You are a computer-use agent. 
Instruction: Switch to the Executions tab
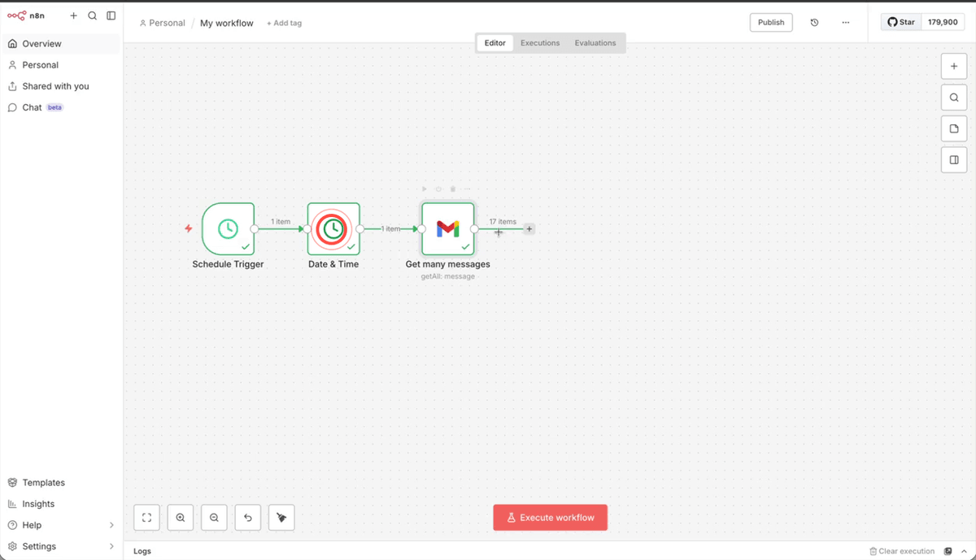[x=539, y=42]
